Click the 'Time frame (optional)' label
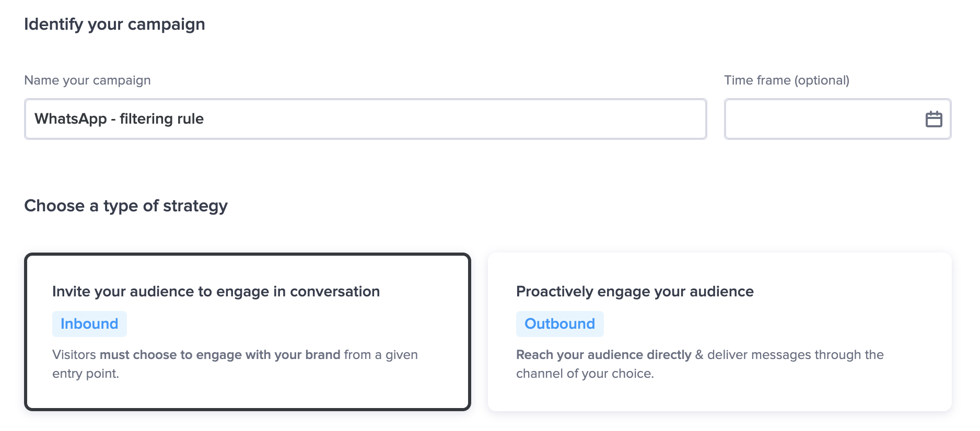980x431 pixels. point(787,80)
